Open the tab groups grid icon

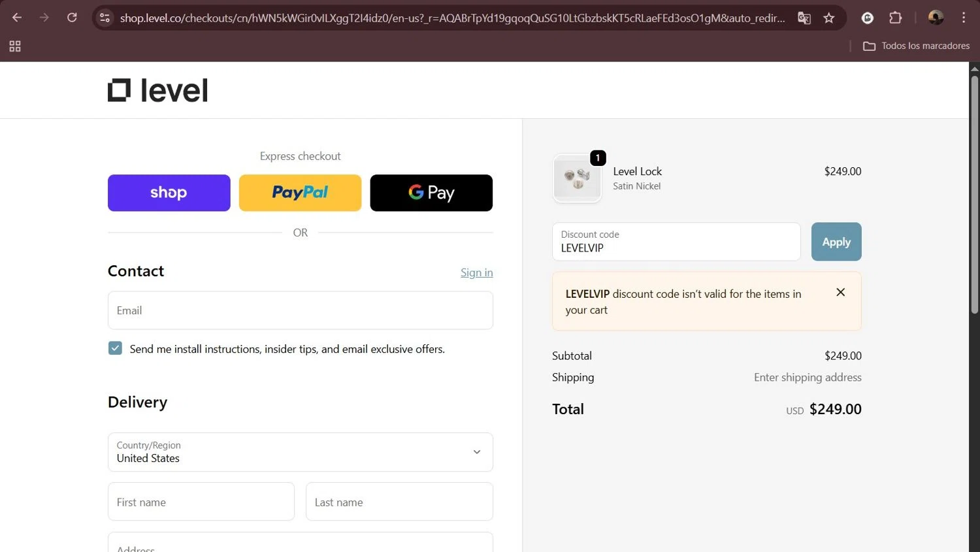coord(15,46)
